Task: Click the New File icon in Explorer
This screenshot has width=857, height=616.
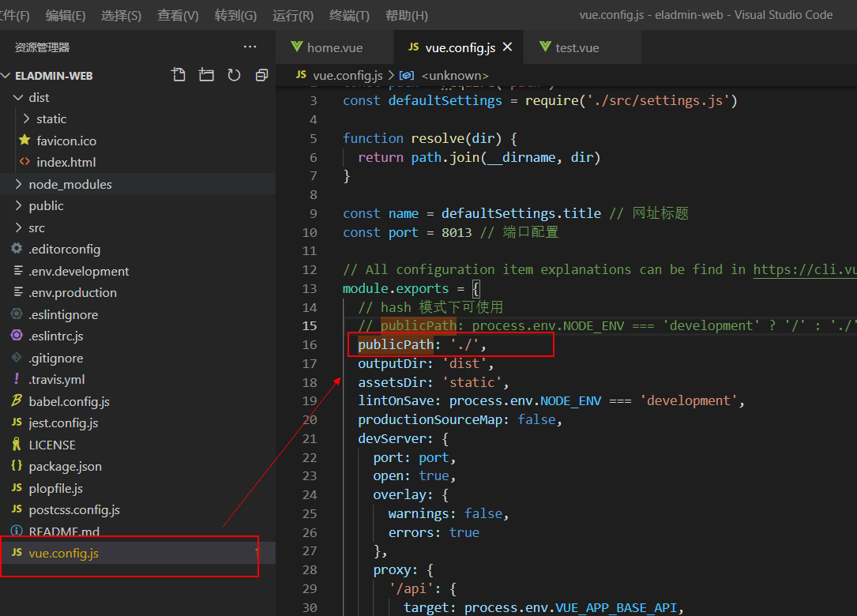Action: pos(179,73)
